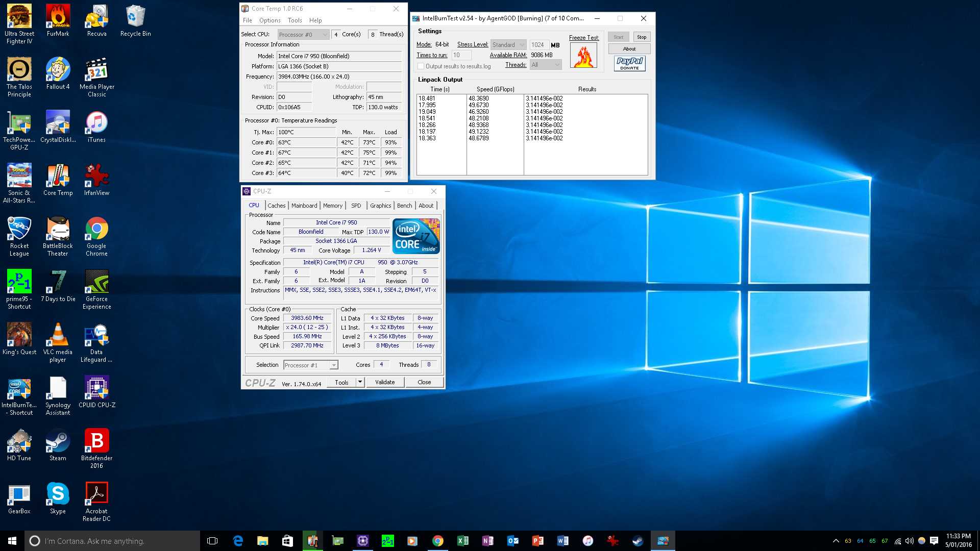
Task: Select the Google Chrome desktop icon
Action: click(96, 236)
